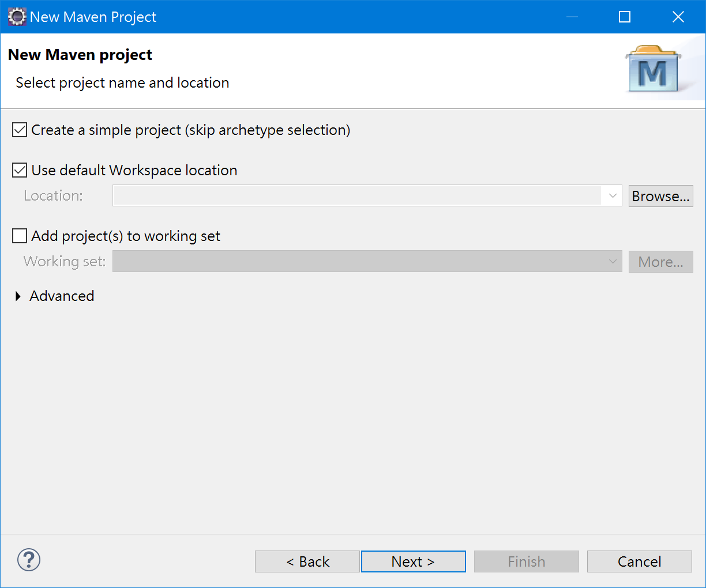Screen dimensions: 706x588
Task: Click the 'New Maven Project' title bar text
Action: coord(93,17)
